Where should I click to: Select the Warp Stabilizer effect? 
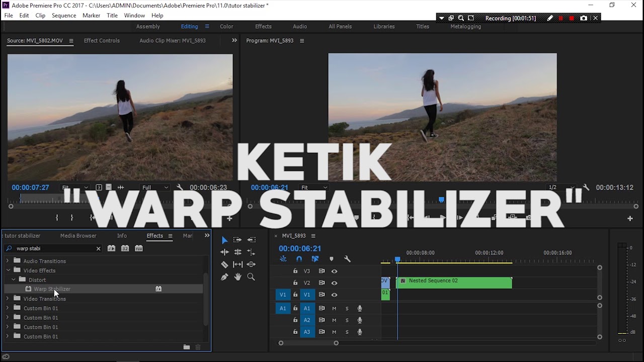52,289
